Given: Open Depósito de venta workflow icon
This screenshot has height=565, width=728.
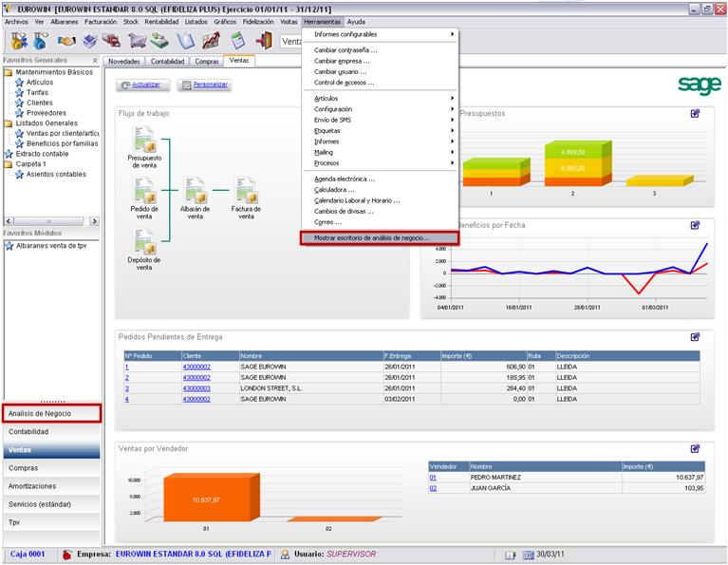Looking at the screenshot, I should click(144, 241).
